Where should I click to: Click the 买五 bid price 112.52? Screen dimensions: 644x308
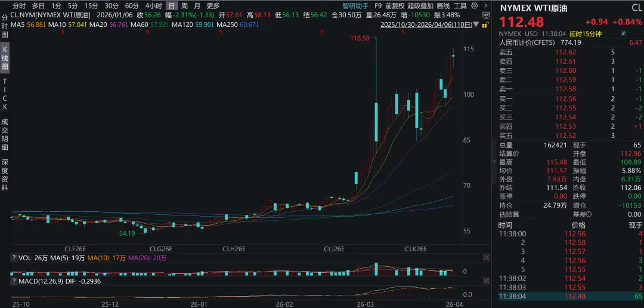(566, 135)
